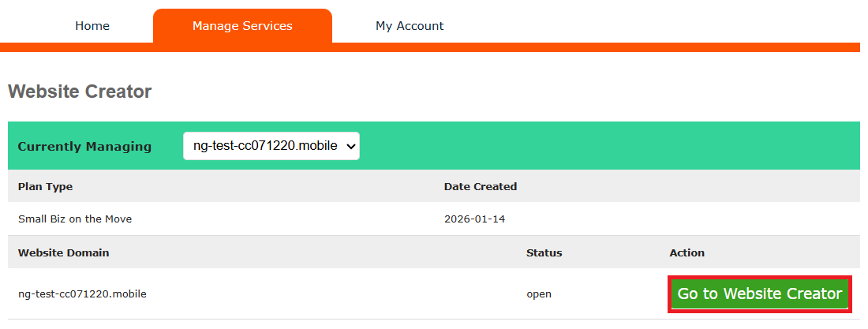868x329 pixels.
Task: Click the Status column header
Action: (x=544, y=253)
